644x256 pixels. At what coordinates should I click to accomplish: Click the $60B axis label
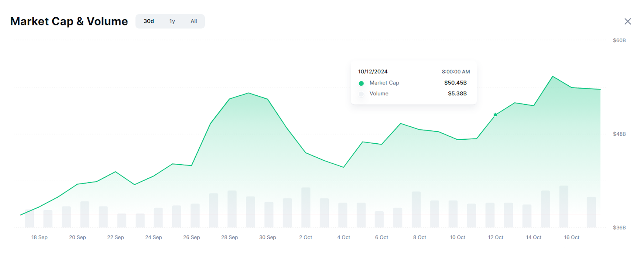point(619,40)
